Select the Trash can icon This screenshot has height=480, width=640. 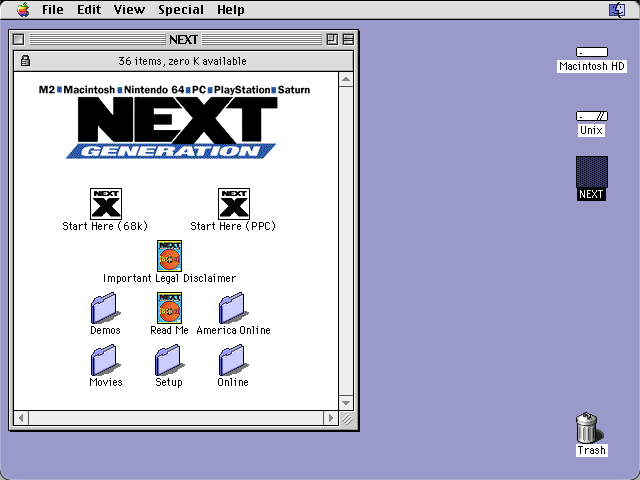588,427
